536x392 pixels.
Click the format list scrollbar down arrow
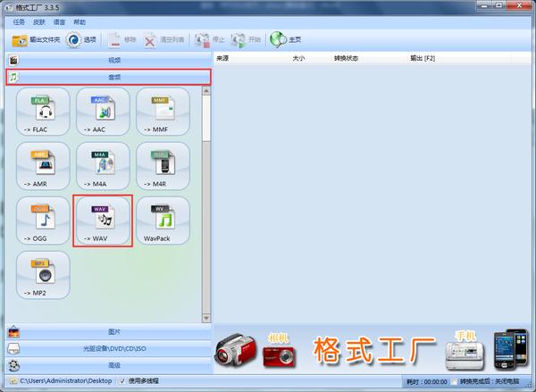pos(206,318)
